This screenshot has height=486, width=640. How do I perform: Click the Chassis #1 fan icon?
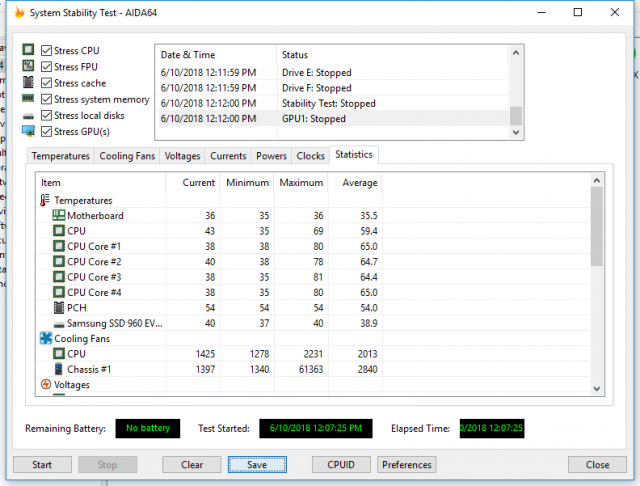58,369
